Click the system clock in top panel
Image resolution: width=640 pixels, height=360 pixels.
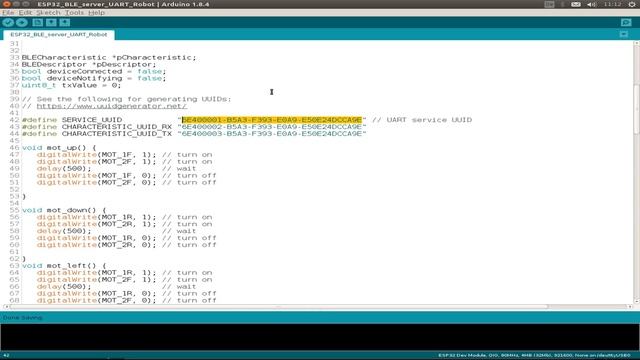[x=612, y=4]
